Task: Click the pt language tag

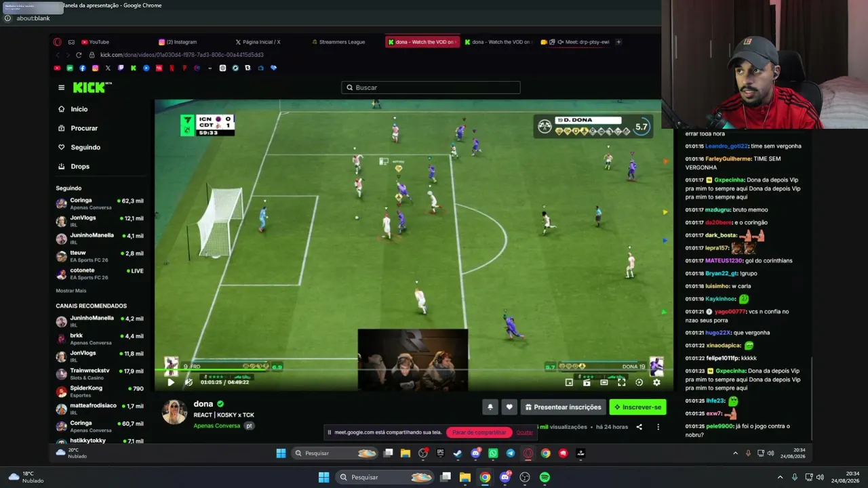Action: (x=249, y=426)
